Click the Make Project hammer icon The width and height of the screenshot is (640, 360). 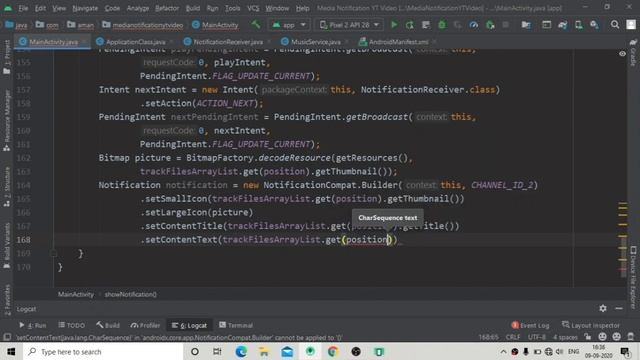click(x=256, y=25)
